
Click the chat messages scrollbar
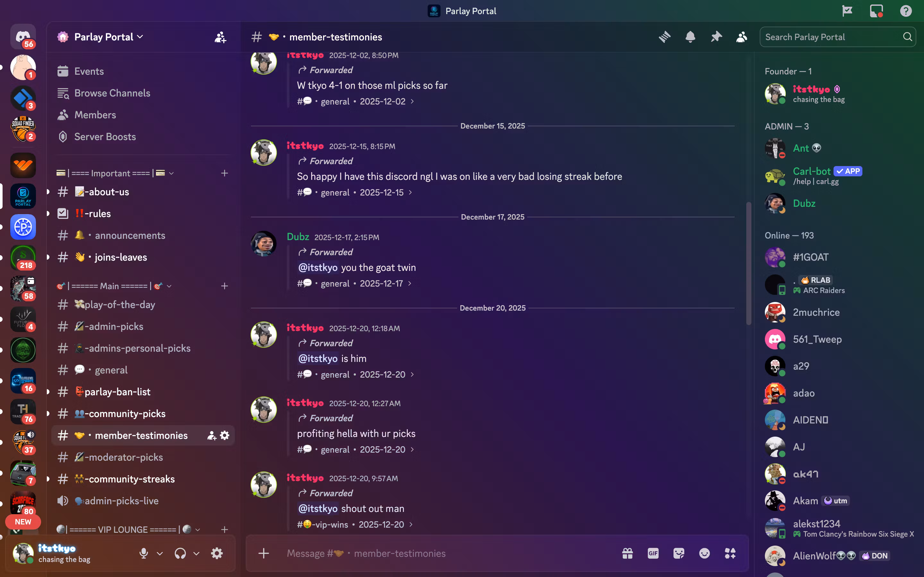pyautogui.click(x=749, y=263)
